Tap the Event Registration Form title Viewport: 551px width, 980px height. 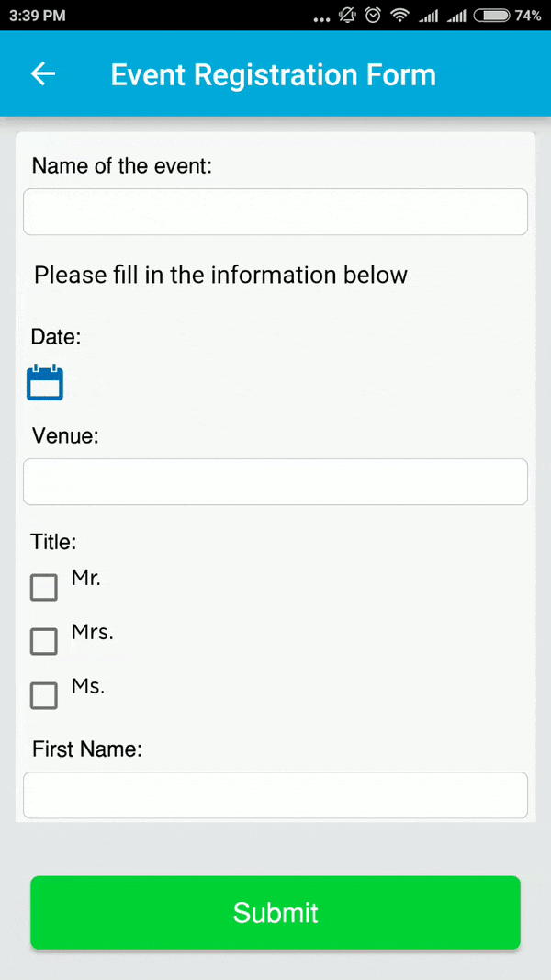coord(273,75)
